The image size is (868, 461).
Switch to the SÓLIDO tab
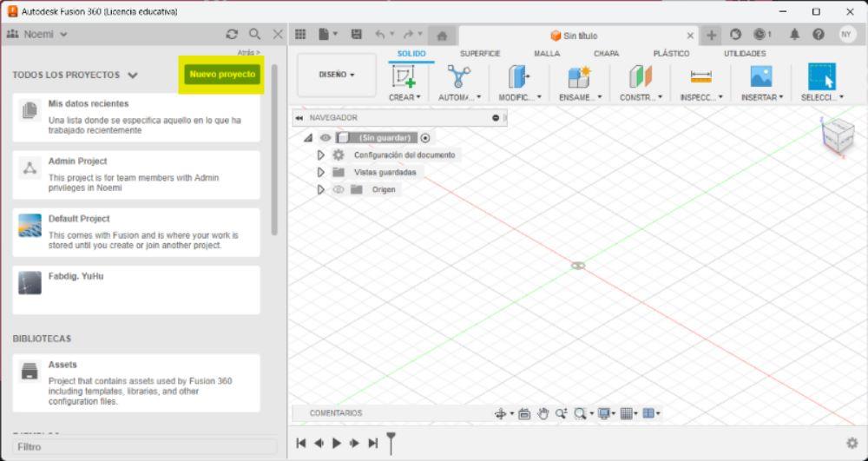[411, 54]
